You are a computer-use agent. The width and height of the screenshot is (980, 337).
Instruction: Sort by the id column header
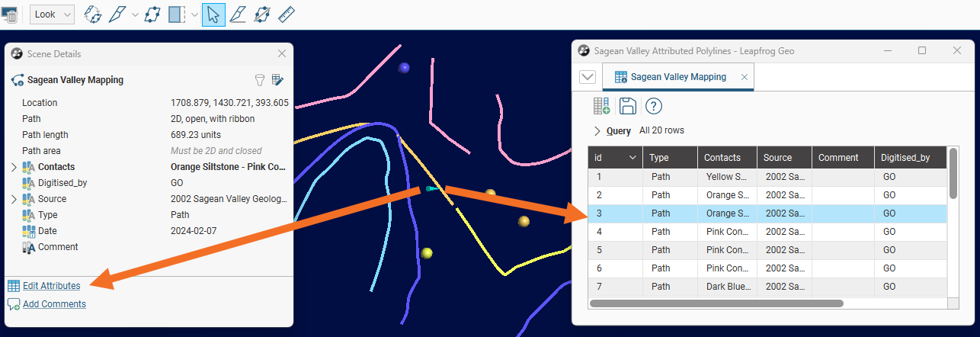coord(616,158)
